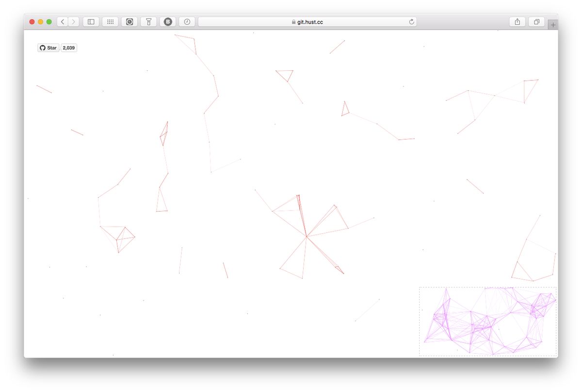Screen dimensions: 582x392
Task: Open the Bitwarden extension popup
Action: 167,21
